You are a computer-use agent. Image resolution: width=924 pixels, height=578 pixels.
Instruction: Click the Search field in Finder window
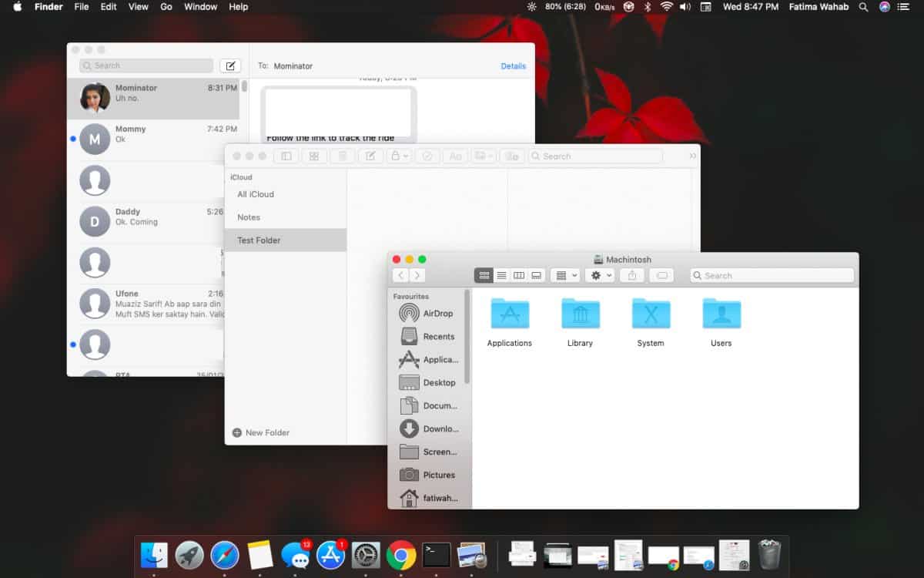click(772, 275)
